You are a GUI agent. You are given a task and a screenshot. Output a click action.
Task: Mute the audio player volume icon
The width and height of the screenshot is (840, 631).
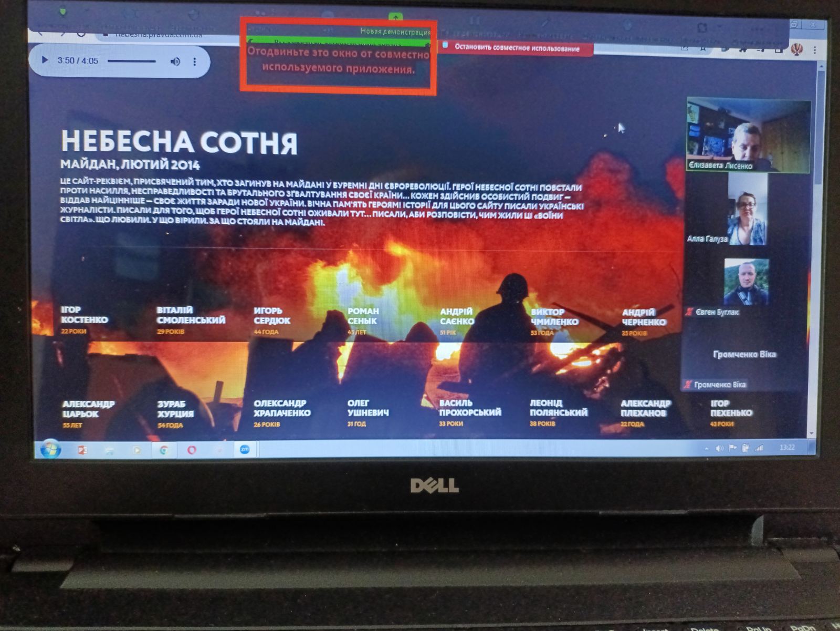click(175, 61)
